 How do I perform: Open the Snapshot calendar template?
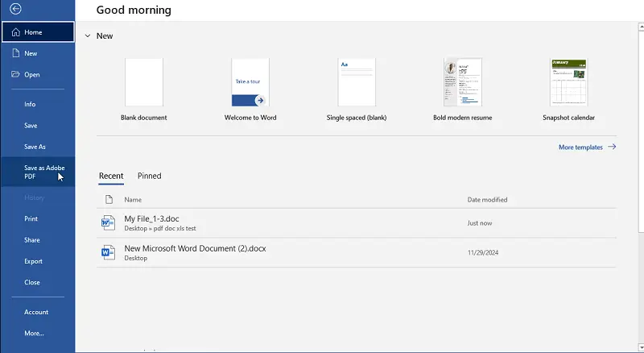[x=569, y=89]
